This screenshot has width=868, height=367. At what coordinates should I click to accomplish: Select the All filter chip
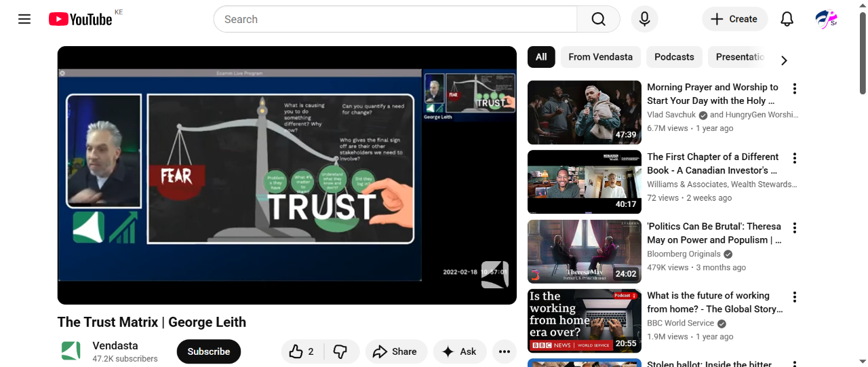pos(541,57)
